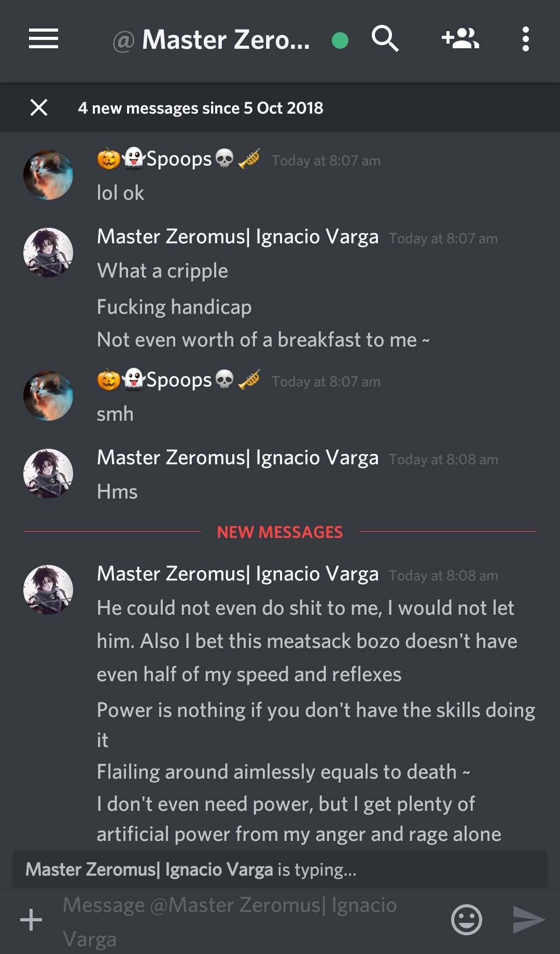
Task: Select the 'Flailing around aimlessly' message
Action: pyautogui.click(x=283, y=772)
